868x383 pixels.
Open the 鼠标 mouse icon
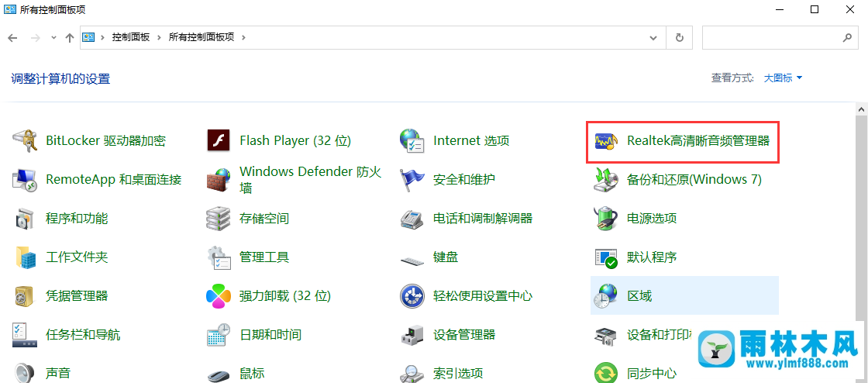(x=218, y=374)
